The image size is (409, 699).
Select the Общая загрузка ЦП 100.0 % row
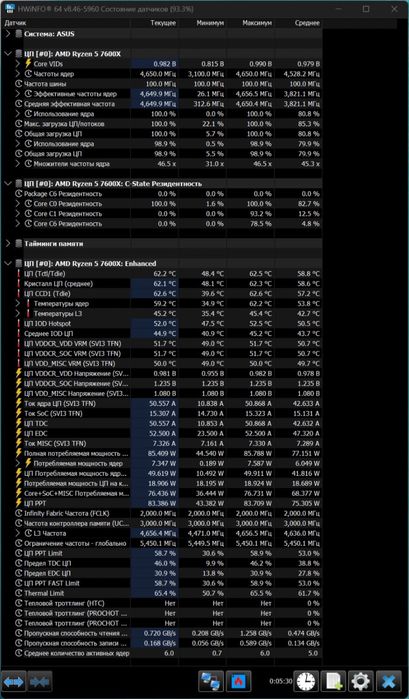(x=161, y=134)
